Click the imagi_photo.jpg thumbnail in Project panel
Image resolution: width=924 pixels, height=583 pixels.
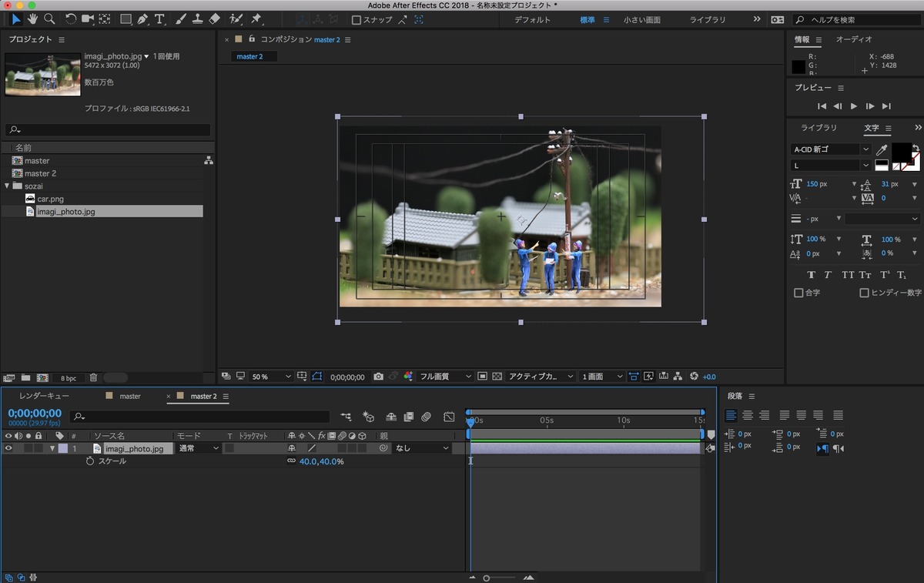[42, 74]
